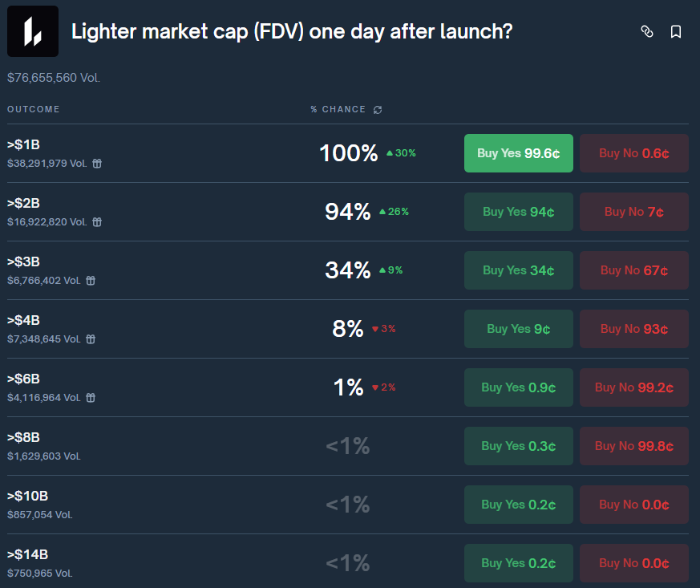
Task: Click the gift icon under >$6B outcome
Action: 91,398
